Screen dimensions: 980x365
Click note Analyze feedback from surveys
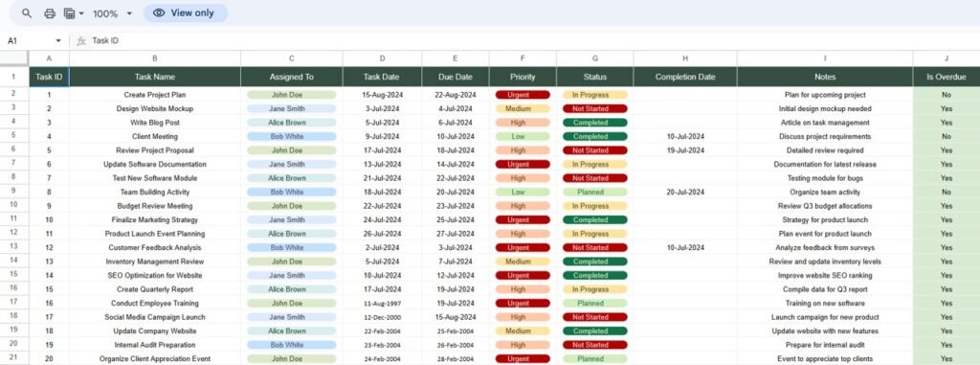tap(825, 248)
